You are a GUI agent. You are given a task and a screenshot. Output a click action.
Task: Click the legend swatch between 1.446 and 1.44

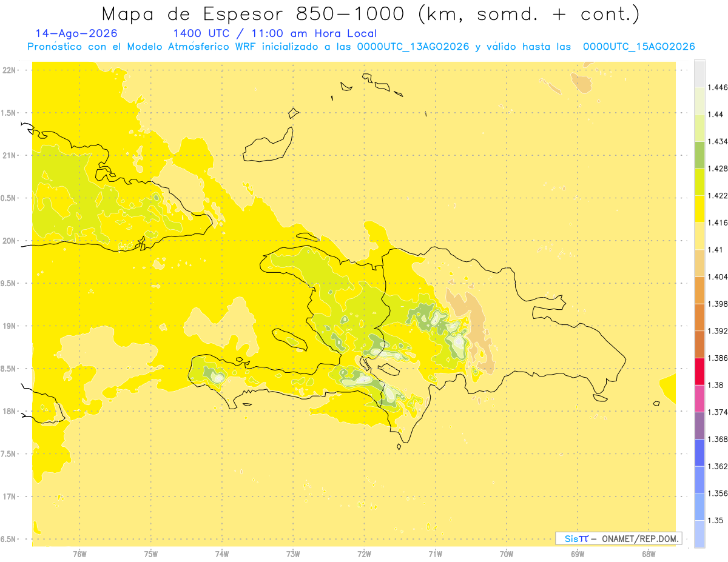(699, 101)
